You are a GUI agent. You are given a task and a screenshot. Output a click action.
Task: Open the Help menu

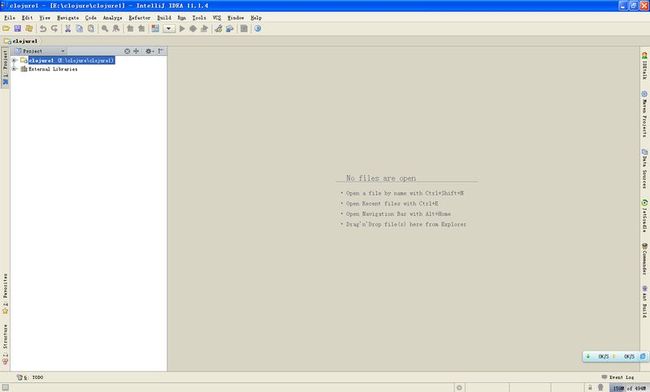point(256,18)
